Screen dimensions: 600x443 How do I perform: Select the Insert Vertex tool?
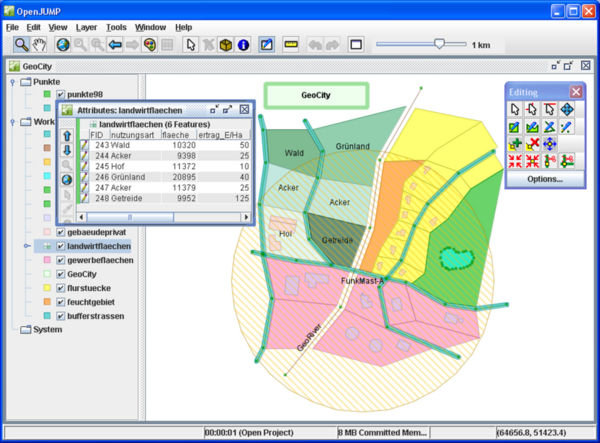pyautogui.click(x=515, y=144)
